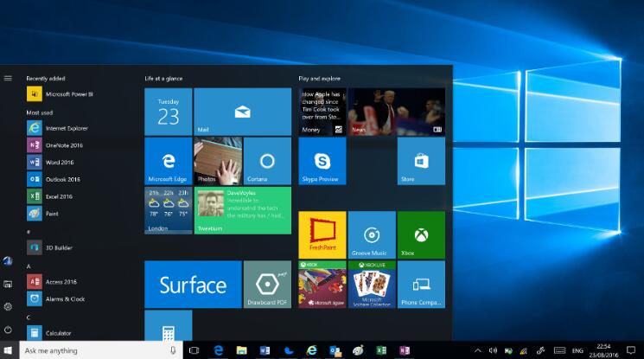The image size is (644, 359).
Task: Open the London weather tile
Action: click(x=169, y=210)
